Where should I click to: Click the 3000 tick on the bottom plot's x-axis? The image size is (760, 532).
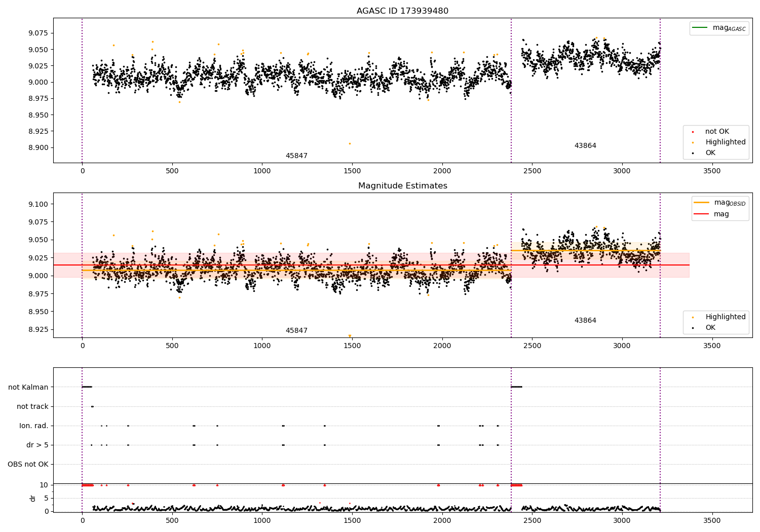point(622,520)
